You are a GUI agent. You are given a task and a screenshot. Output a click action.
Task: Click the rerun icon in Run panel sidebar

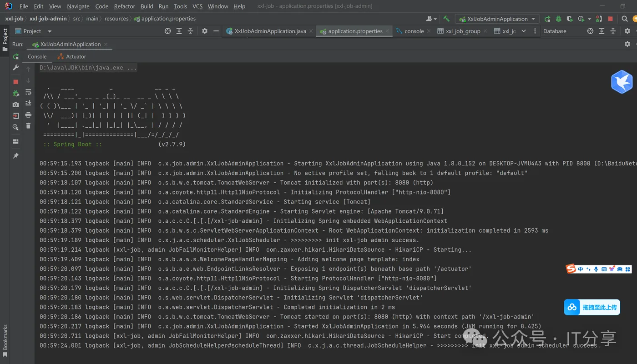pos(16,56)
